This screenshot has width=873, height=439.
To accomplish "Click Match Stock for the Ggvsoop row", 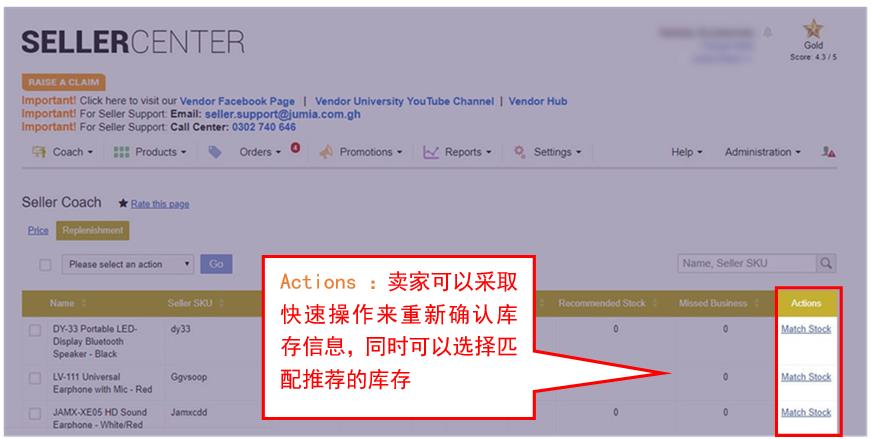I will (806, 377).
